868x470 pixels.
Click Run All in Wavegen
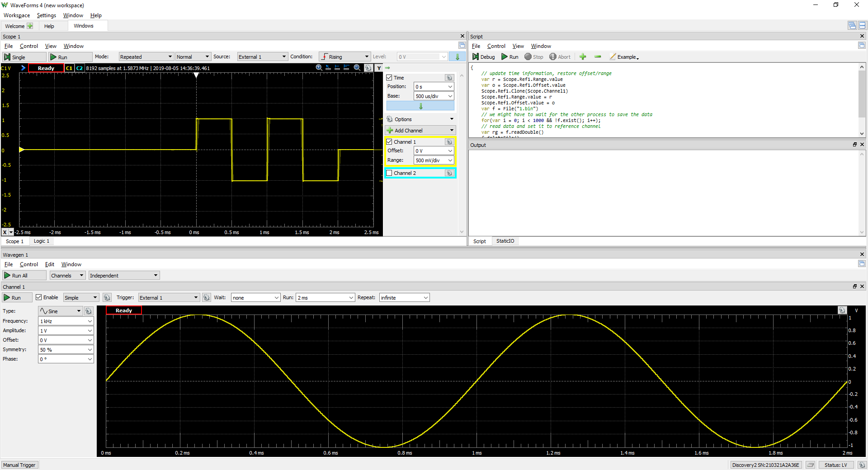tap(24, 276)
